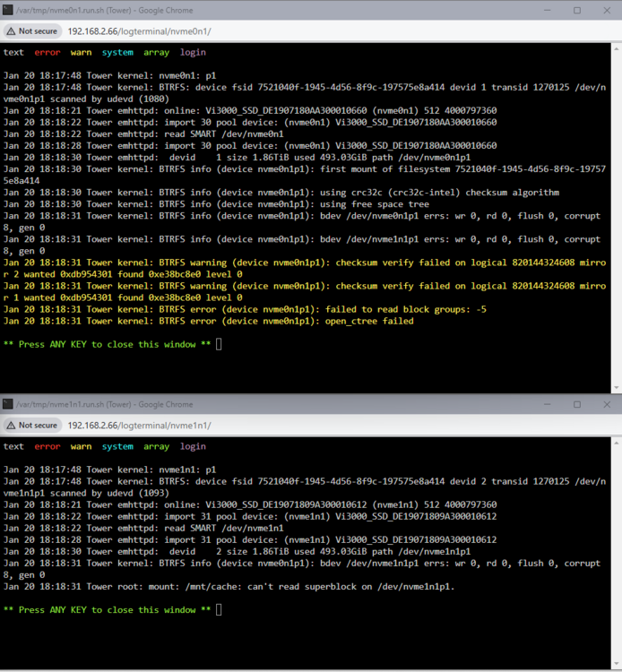This screenshot has width=622, height=672.
Task: Click 'system' filter in nvme0n1 window
Action: [117, 52]
